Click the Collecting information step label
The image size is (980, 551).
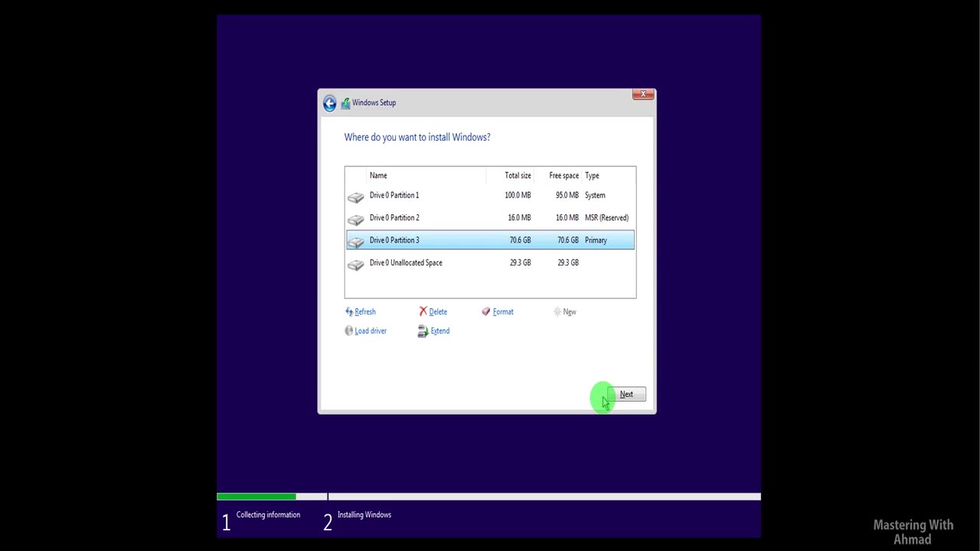pos(268,515)
